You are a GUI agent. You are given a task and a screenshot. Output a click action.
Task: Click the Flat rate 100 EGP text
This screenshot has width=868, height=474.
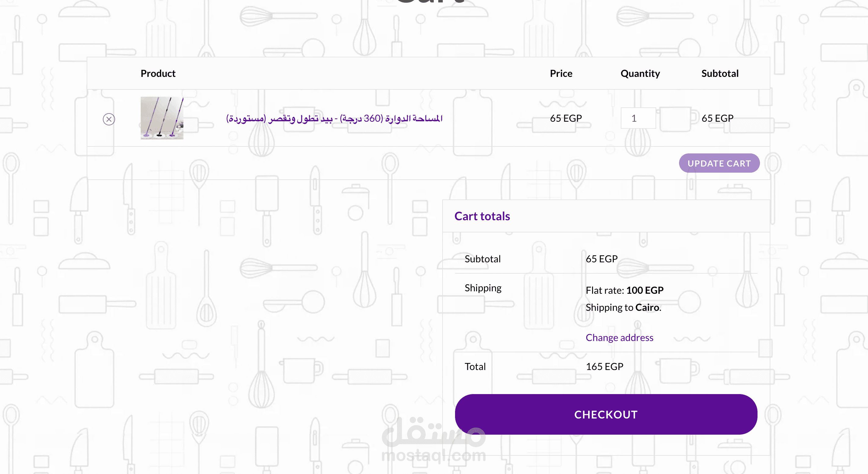(x=624, y=290)
